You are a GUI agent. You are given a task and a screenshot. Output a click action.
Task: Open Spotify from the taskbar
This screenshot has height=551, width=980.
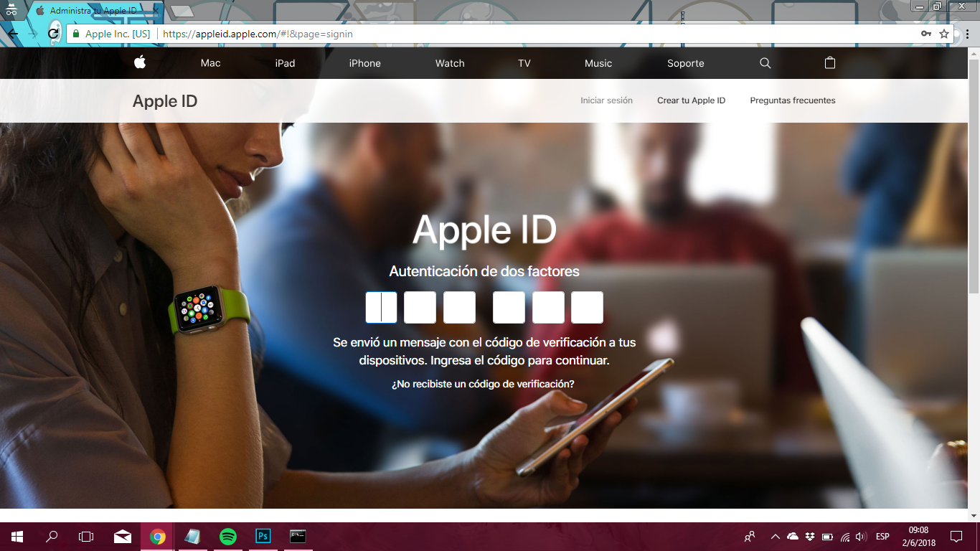228,537
